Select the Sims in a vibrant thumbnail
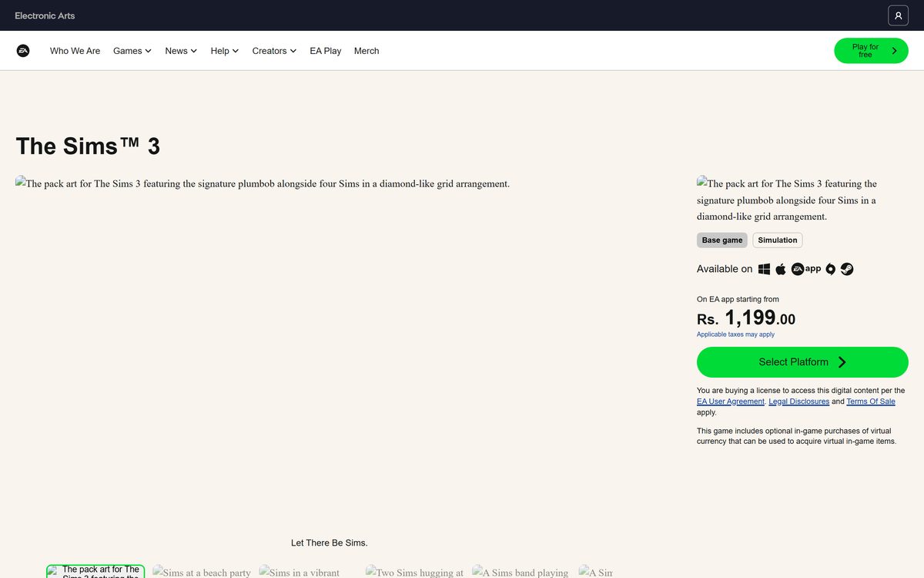The width and height of the screenshot is (924, 578). [308, 572]
